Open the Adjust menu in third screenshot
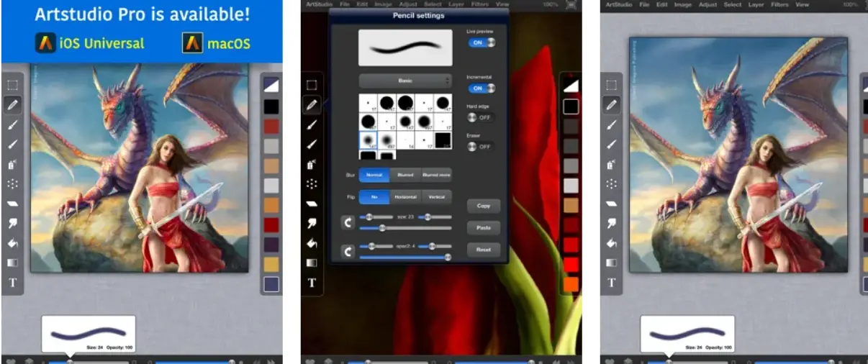 tap(706, 4)
